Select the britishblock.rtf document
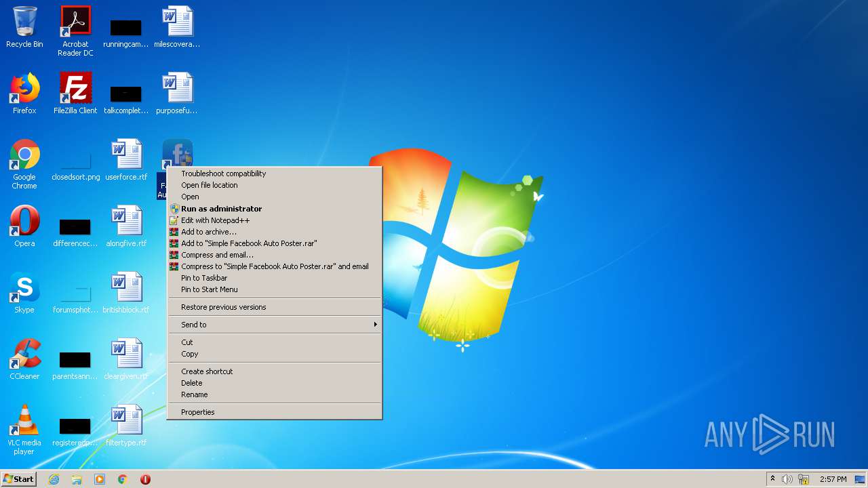 (126, 293)
